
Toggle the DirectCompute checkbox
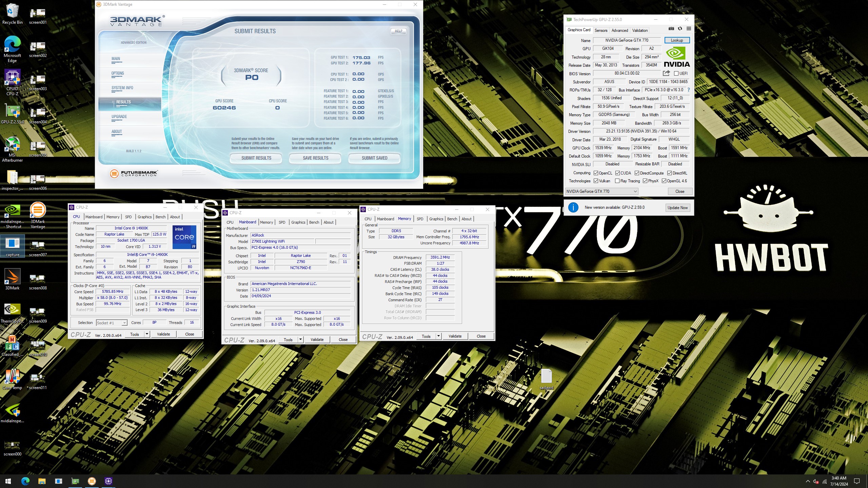pos(637,173)
